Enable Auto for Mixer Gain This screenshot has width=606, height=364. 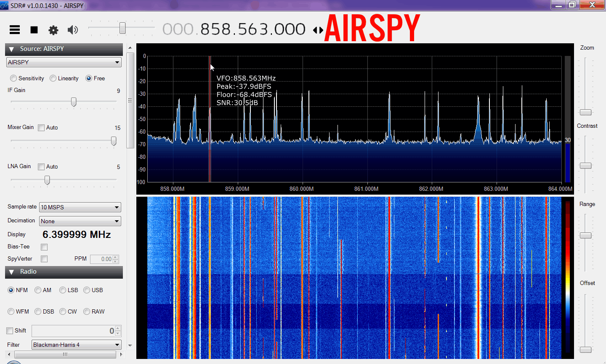41,128
